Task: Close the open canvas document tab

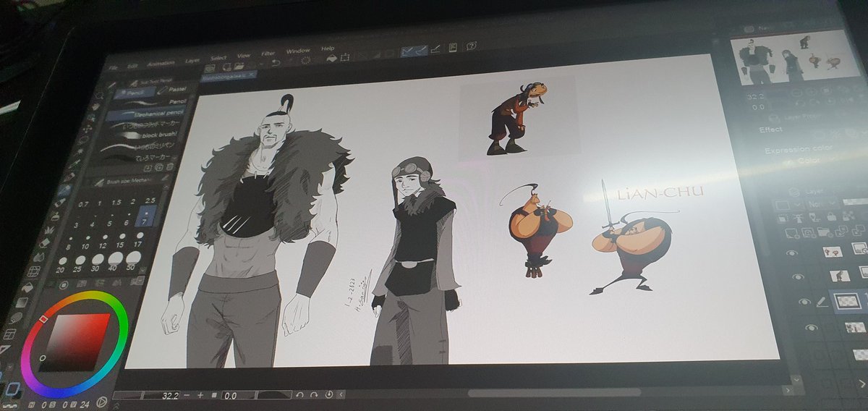Action: pyautogui.click(x=250, y=74)
